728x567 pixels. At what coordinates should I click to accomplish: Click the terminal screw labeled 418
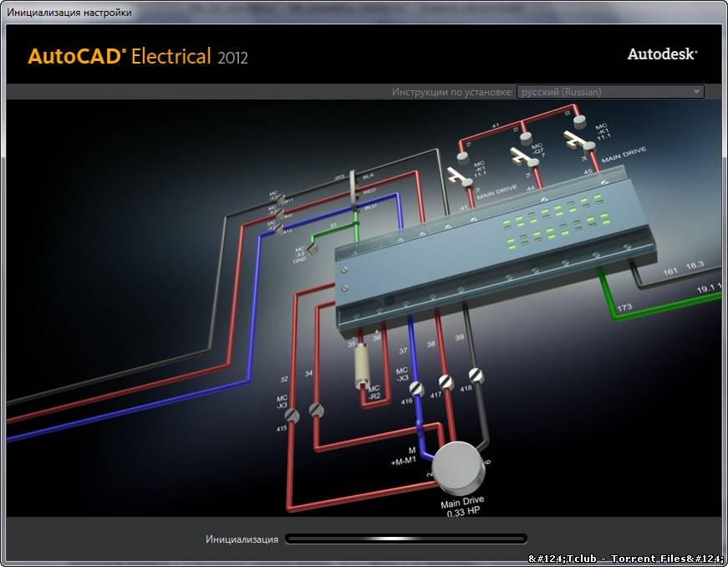476,375
